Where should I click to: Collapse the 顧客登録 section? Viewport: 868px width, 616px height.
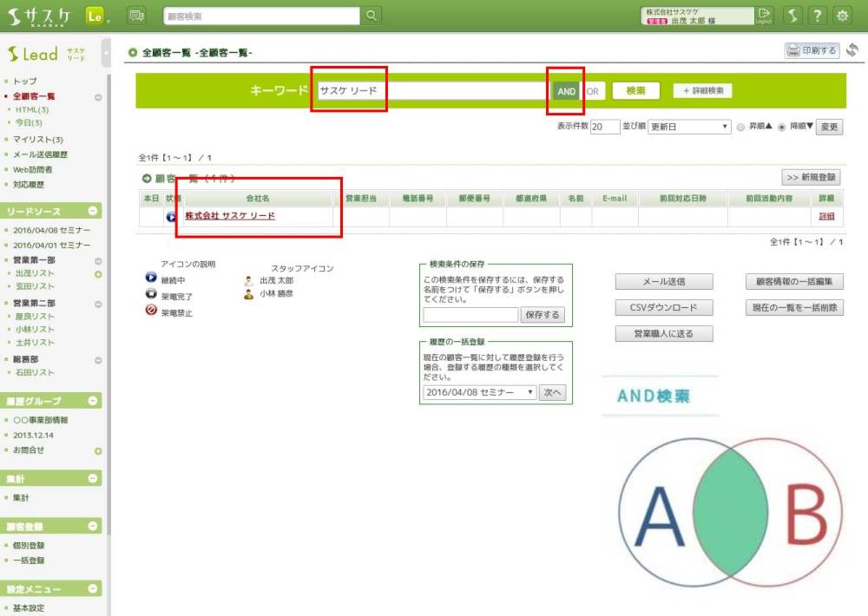tap(93, 526)
